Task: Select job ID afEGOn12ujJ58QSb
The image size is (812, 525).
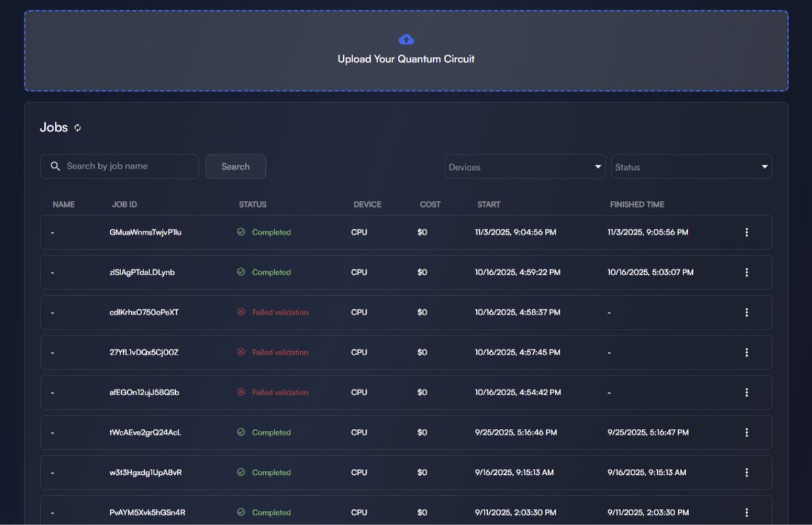Action: coord(144,392)
